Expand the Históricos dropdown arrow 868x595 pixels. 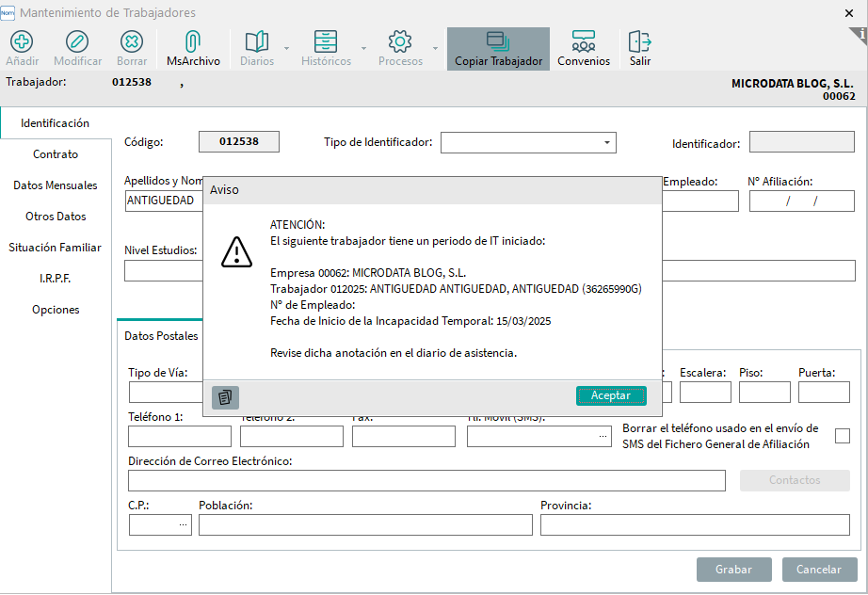[363, 48]
